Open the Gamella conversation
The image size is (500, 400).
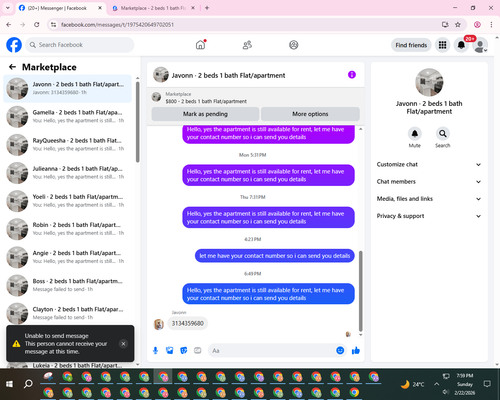tap(68, 117)
